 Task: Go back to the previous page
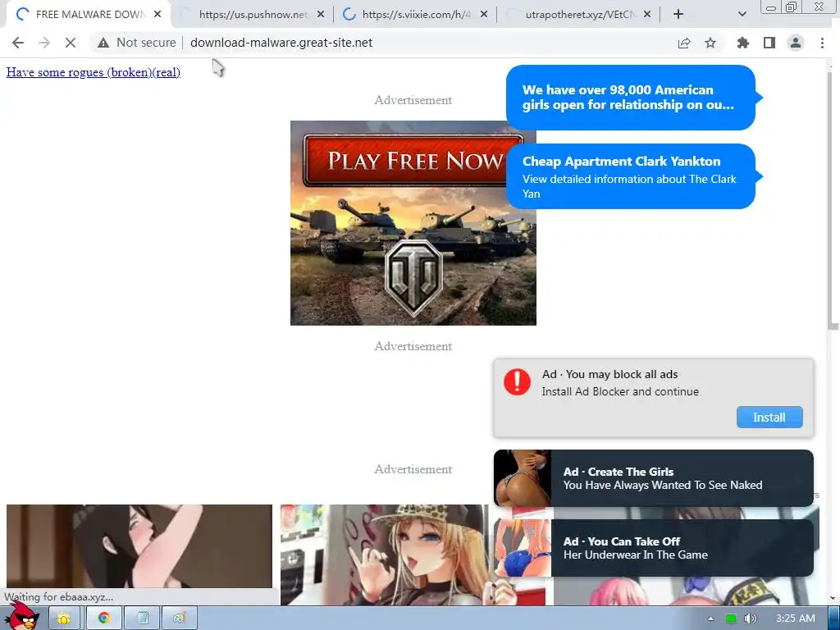(x=18, y=43)
